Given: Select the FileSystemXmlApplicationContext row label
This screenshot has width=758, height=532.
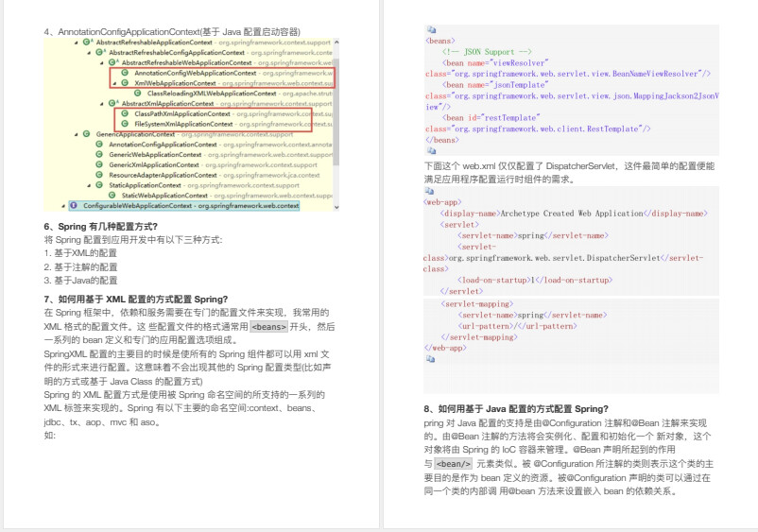Looking at the screenshot, I should tap(183, 124).
